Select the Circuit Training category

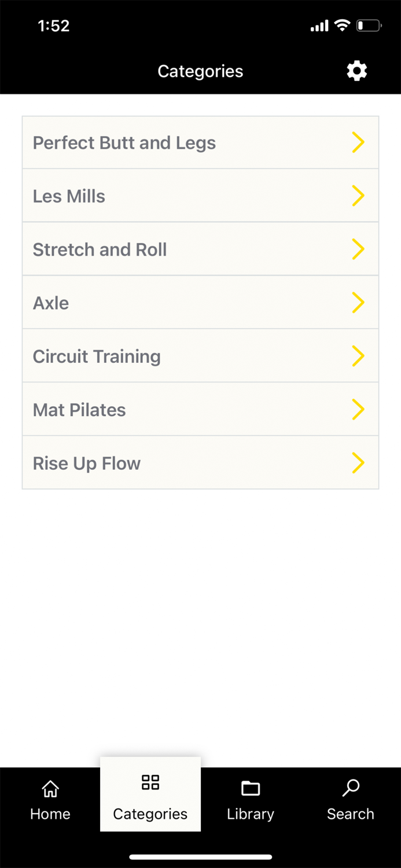(200, 356)
